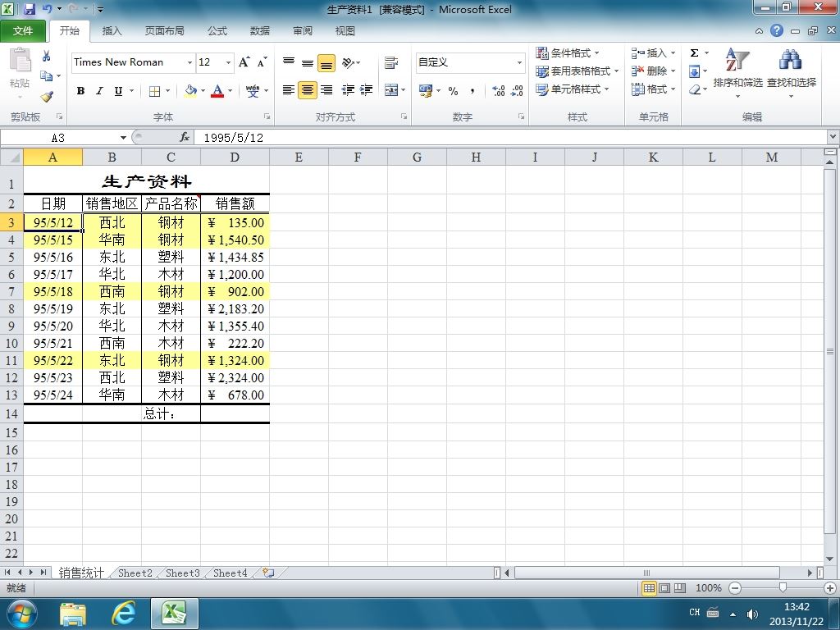
Task: Click the Insert Function fx icon
Action: 185,138
